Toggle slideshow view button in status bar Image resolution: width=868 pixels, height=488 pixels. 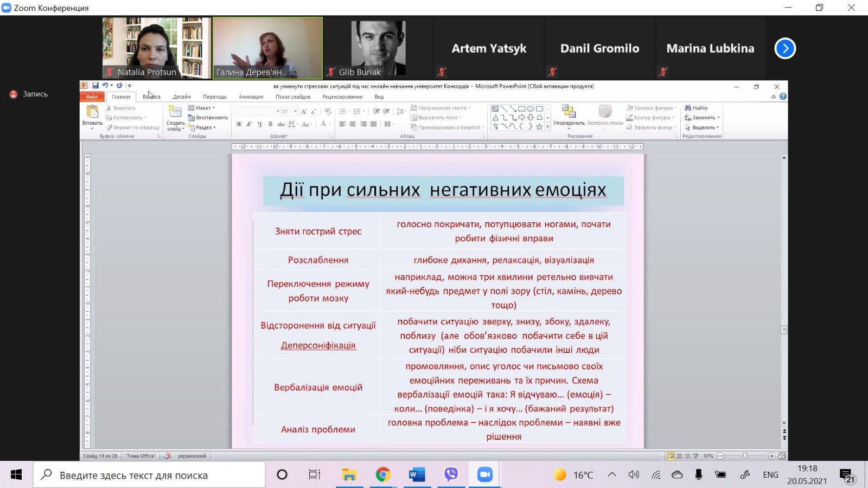pos(695,456)
